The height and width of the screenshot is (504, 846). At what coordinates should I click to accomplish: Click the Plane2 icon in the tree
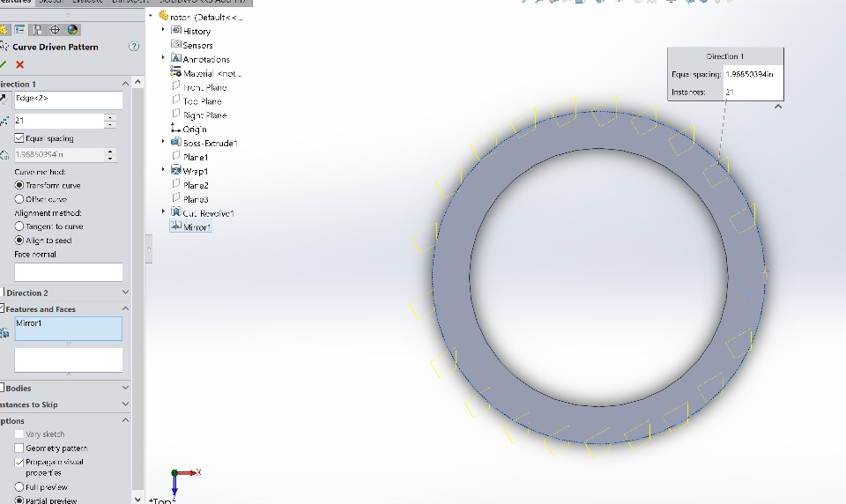pos(176,184)
